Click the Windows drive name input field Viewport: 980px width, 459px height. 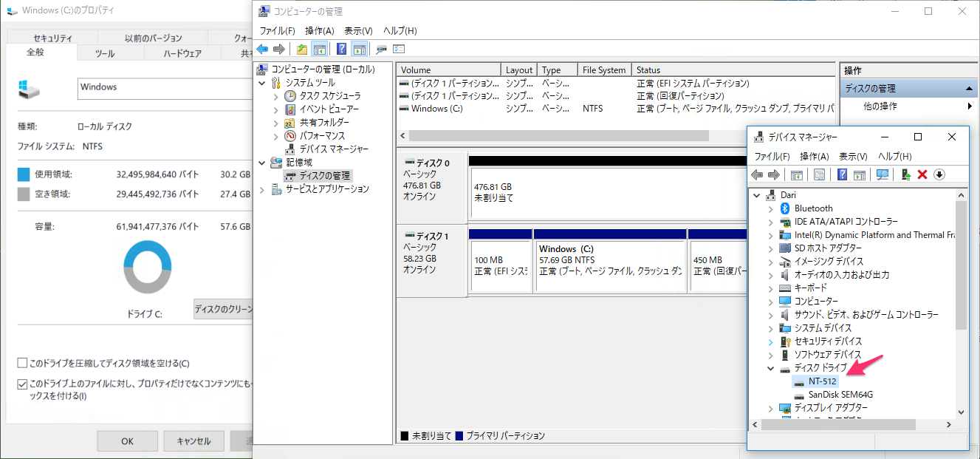click(164, 87)
